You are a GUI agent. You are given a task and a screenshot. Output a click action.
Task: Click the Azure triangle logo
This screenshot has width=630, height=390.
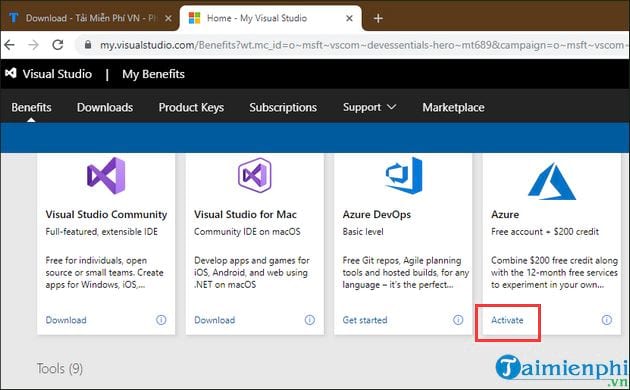[552, 181]
